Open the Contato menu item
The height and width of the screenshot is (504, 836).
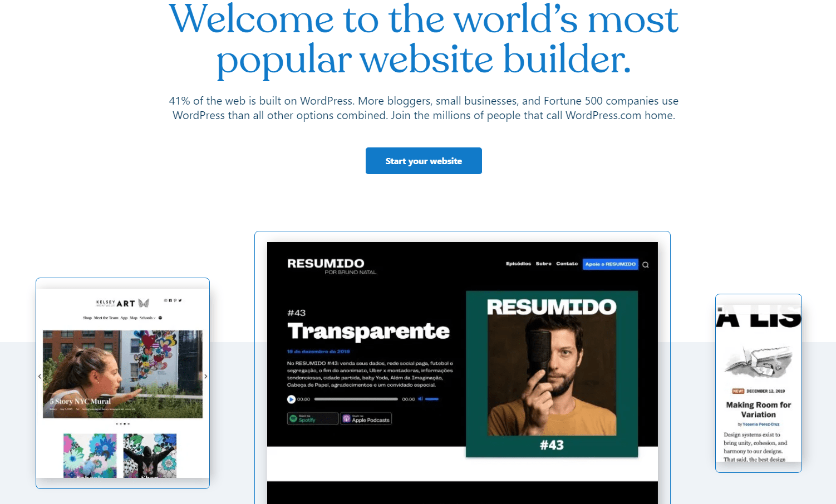[567, 264]
